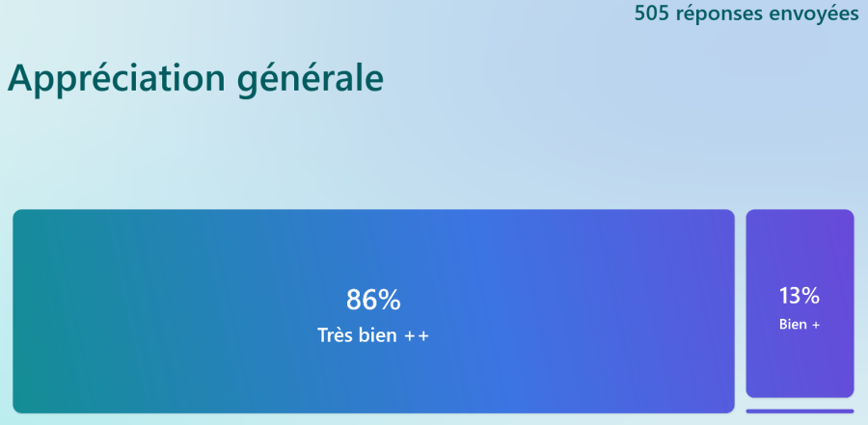868x425 pixels.
Task: Click the Bien + label text
Action: 800,325
